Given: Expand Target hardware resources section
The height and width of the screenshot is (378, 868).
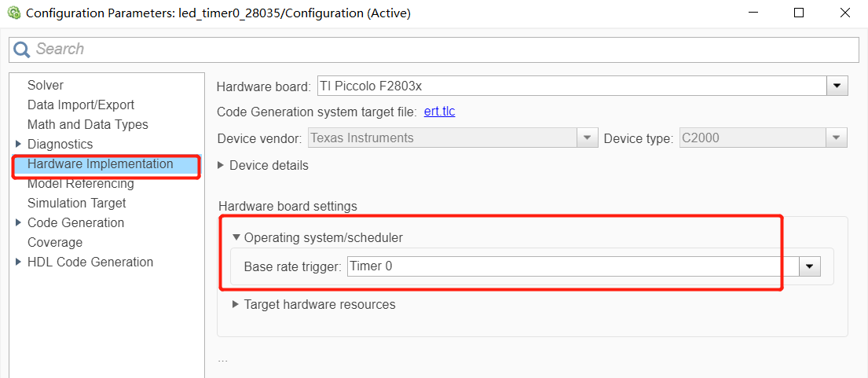Looking at the screenshot, I should pyautogui.click(x=236, y=304).
